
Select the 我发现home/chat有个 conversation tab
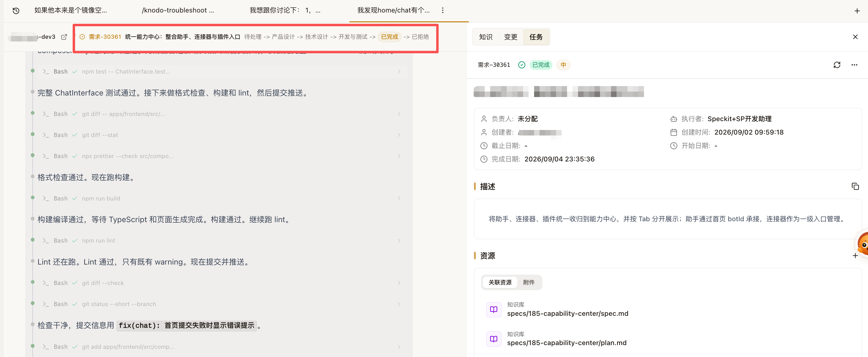pyautogui.click(x=393, y=10)
